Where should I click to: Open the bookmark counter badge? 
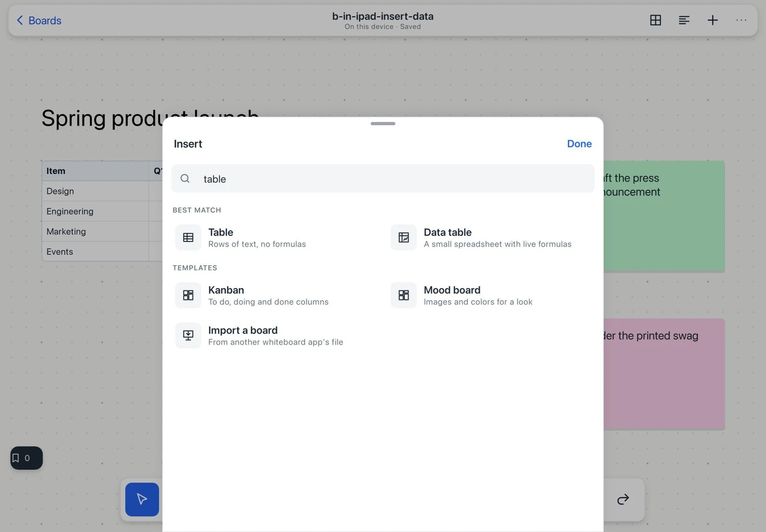pyautogui.click(x=26, y=458)
